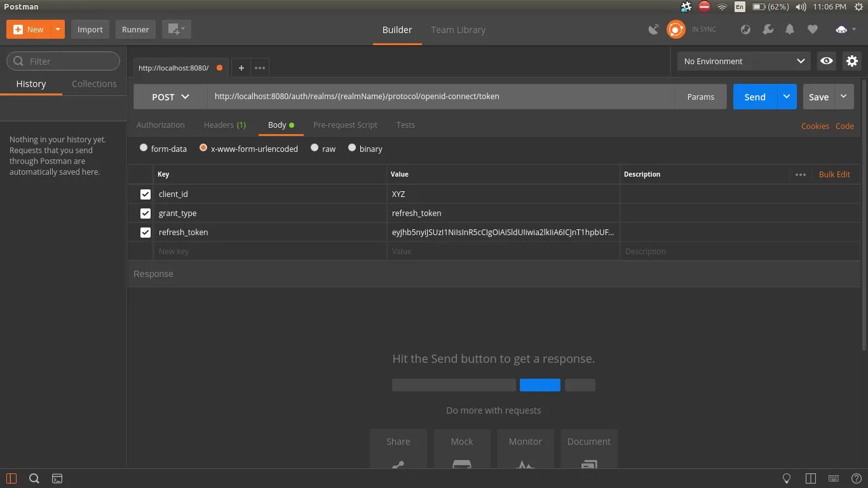This screenshot has width=868, height=488.
Task: Uncheck the refresh_token row checkbox
Action: 146,232
